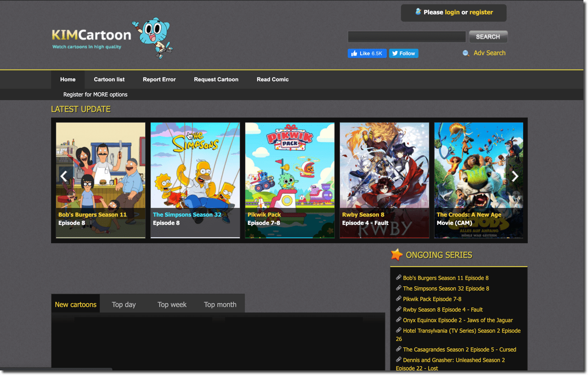Click the link icon beside The Simpsons Season 32 Episode 8
The height and width of the screenshot is (375, 588).
pos(399,288)
